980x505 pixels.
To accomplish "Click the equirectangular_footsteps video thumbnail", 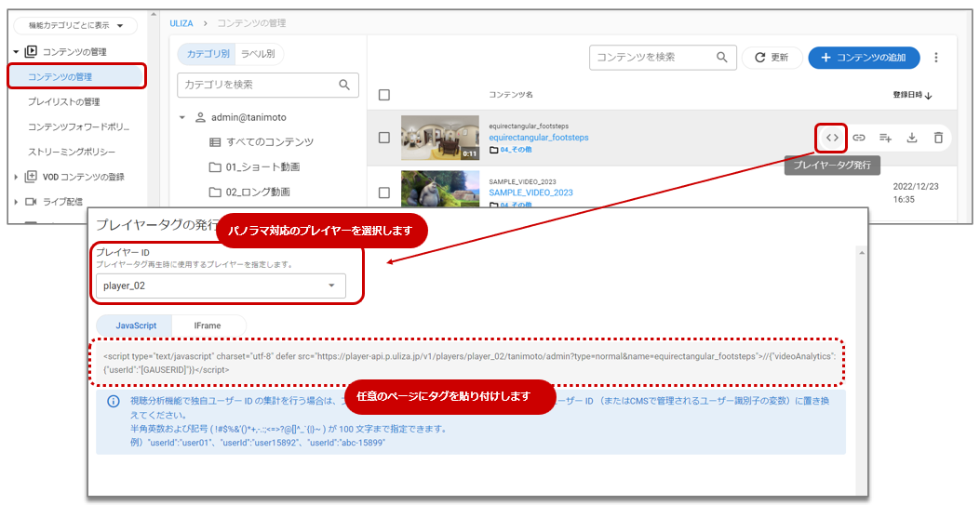I will [440, 138].
